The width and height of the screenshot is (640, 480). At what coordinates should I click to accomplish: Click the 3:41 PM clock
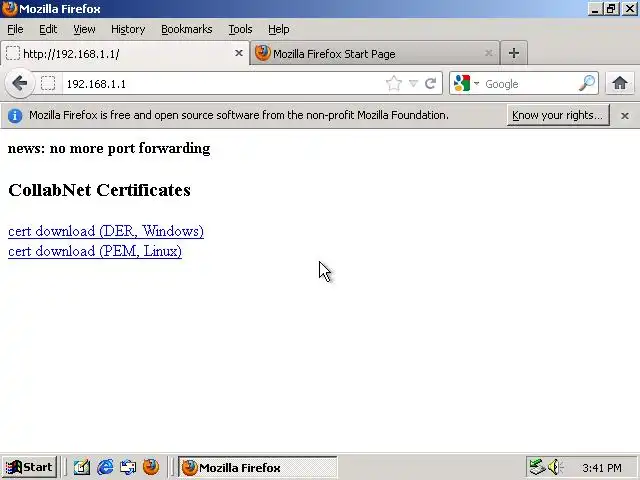602,468
